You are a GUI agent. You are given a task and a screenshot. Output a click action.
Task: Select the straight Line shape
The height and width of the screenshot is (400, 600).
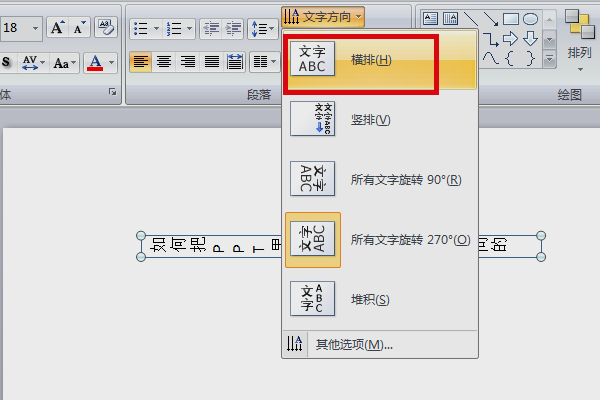click(471, 18)
